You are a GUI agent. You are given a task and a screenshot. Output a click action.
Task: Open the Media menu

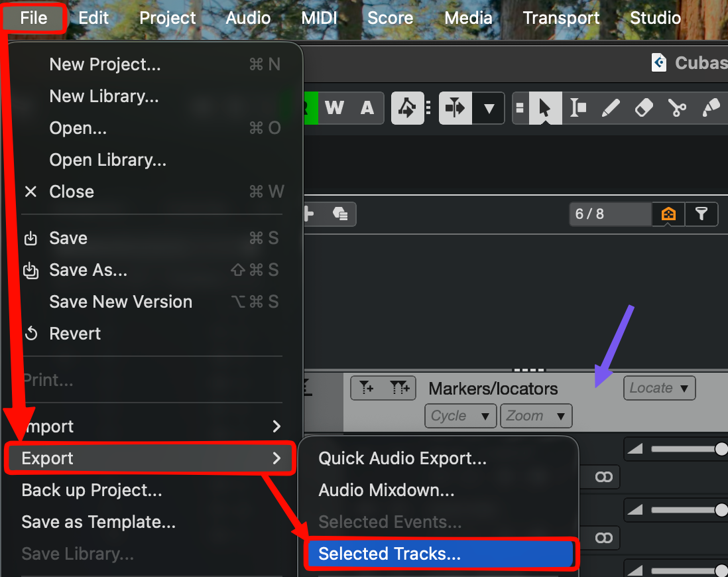(x=469, y=18)
